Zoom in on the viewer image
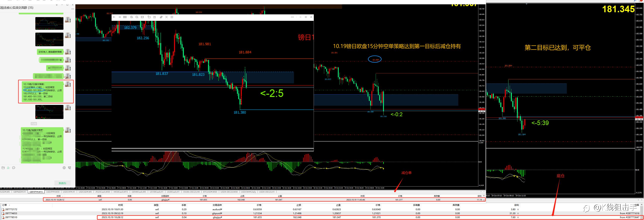This screenshot has height=220, width=644. [131, 17]
